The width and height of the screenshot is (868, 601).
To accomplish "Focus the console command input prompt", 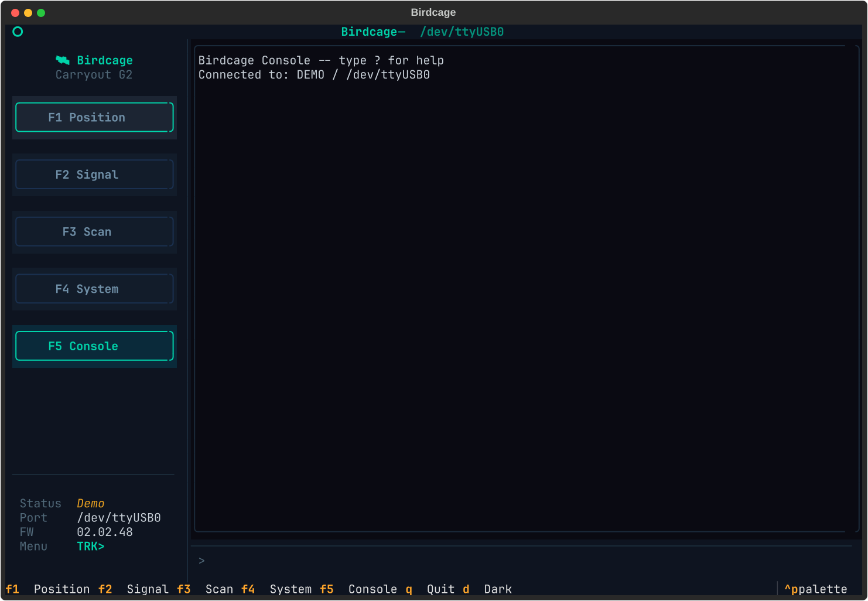I will (521, 561).
